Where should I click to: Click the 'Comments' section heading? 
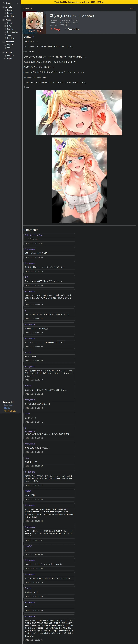click(x=31, y=230)
